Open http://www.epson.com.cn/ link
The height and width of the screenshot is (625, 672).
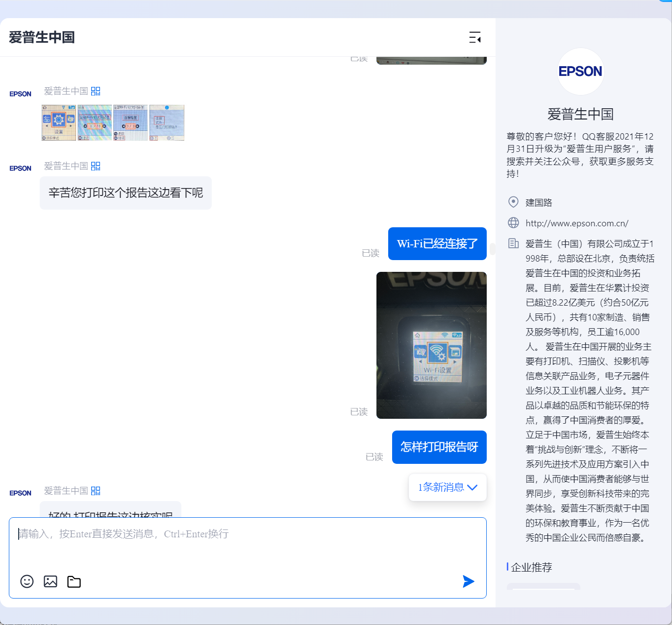pos(577,223)
